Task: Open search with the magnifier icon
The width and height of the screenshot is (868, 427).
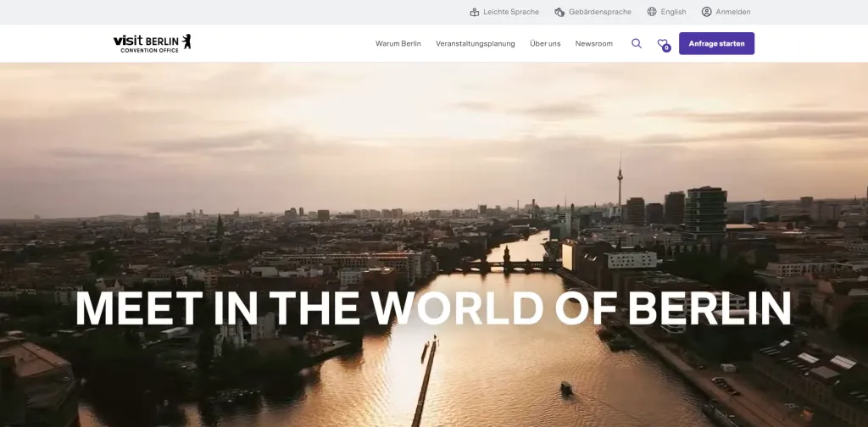Action: (637, 43)
